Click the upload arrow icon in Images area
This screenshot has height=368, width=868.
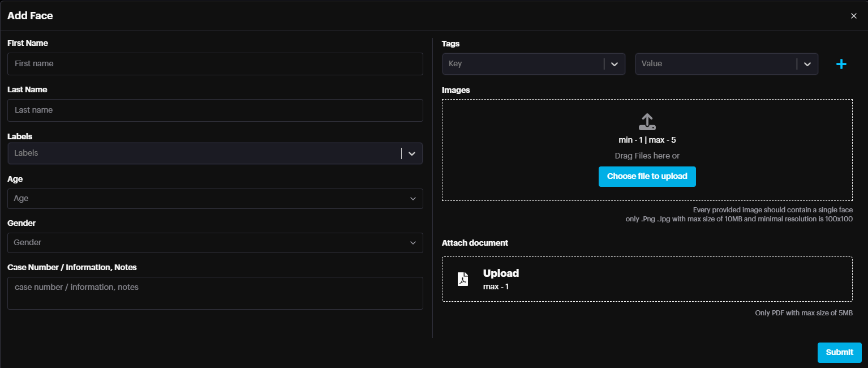(x=647, y=121)
